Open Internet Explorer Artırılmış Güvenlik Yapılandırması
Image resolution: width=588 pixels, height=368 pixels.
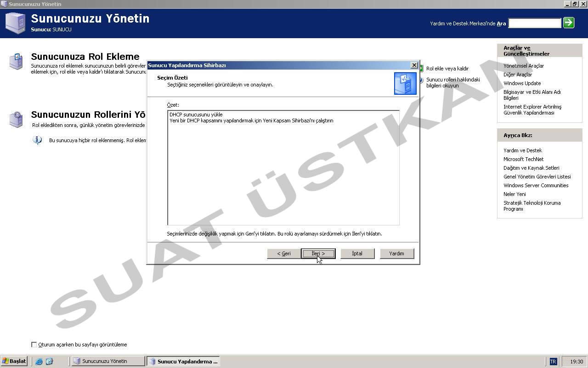[532, 109]
